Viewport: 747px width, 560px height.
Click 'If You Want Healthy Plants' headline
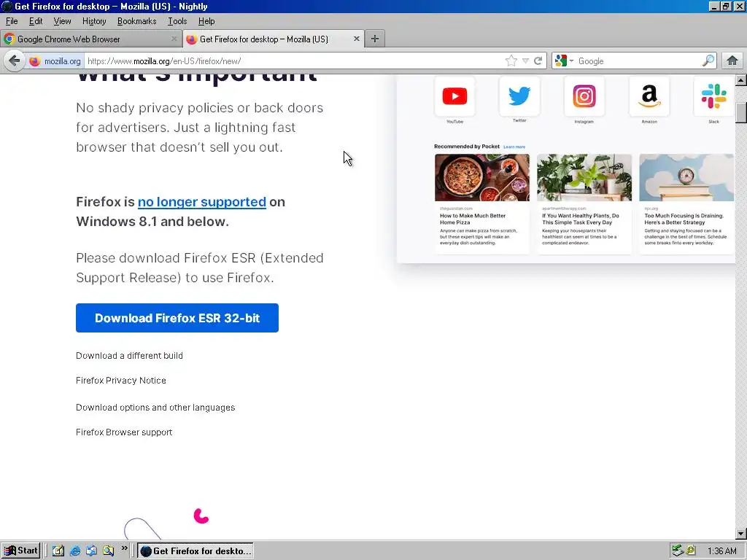click(x=580, y=219)
